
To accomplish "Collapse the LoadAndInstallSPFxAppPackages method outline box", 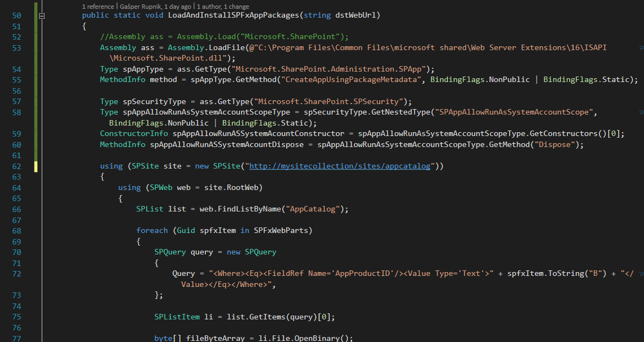I will (42, 16).
